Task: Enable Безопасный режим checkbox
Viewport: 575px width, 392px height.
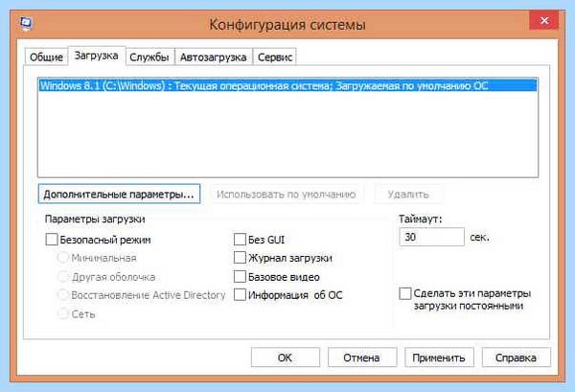Action: pyautogui.click(x=52, y=240)
